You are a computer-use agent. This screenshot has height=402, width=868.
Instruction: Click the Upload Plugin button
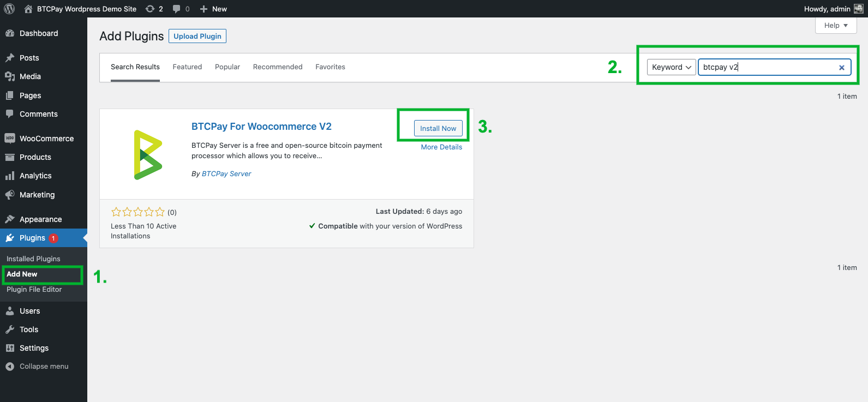click(x=197, y=36)
